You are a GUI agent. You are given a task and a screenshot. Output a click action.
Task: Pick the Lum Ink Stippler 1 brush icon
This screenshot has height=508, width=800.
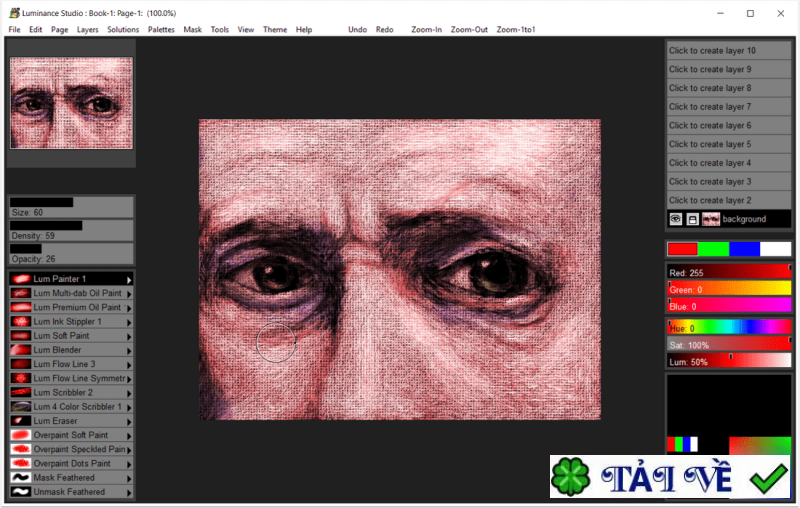coord(21,322)
